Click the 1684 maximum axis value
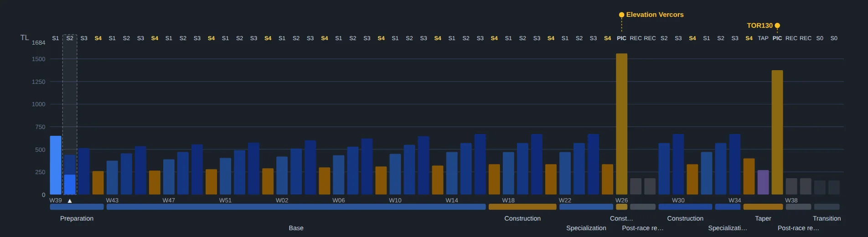The height and width of the screenshot is (237, 868). point(39,43)
